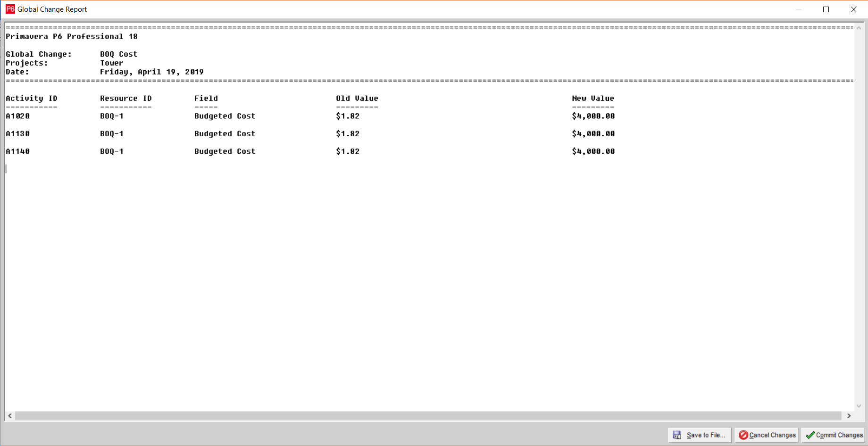Close the Global Change Report window
The width and height of the screenshot is (868, 446).
click(x=854, y=9)
